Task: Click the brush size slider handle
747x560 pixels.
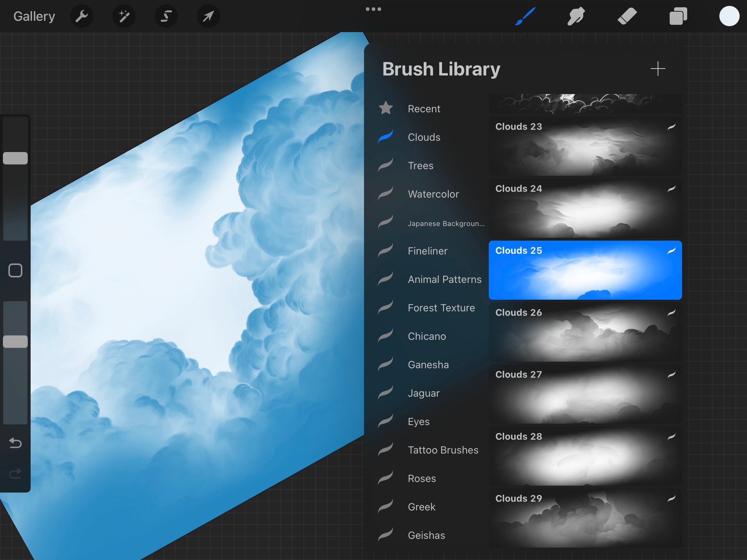Action: [15, 158]
